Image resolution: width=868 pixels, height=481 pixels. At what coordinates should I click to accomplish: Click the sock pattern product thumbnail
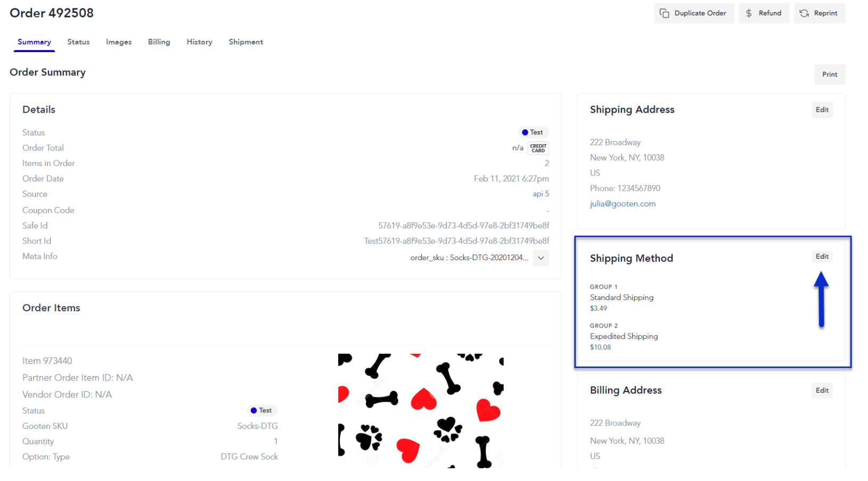[421, 411]
